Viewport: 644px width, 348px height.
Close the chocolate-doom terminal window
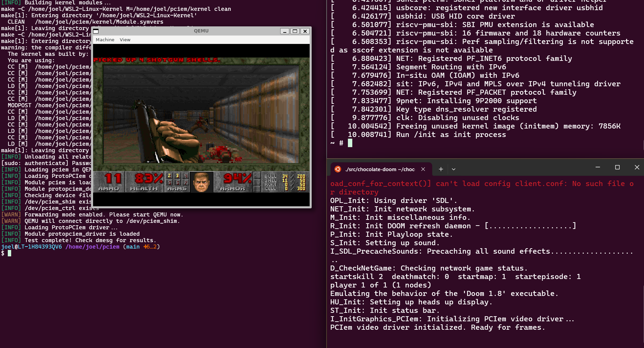coord(637,167)
